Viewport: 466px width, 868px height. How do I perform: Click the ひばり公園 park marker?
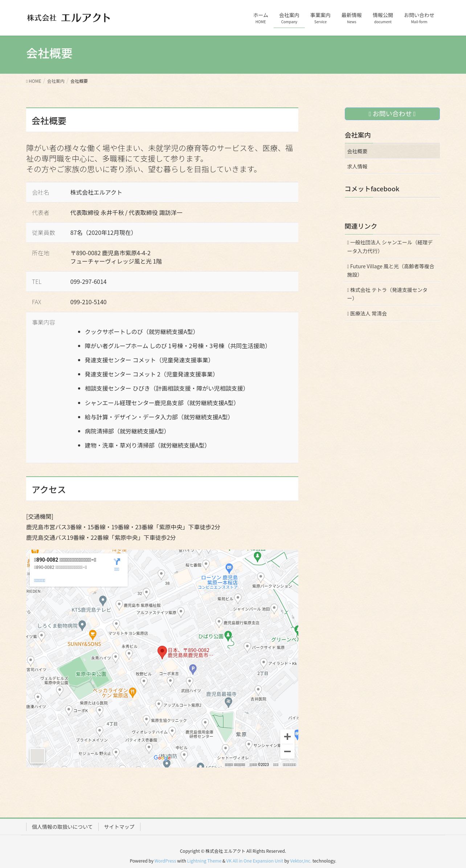pyautogui.click(x=228, y=636)
